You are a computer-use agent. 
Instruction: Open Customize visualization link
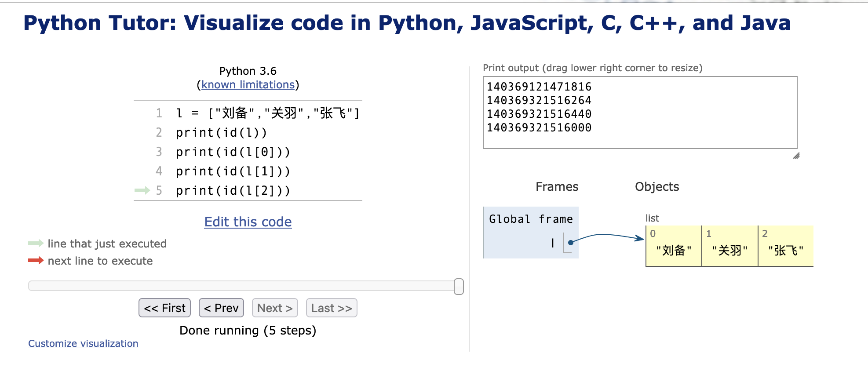pos(83,343)
